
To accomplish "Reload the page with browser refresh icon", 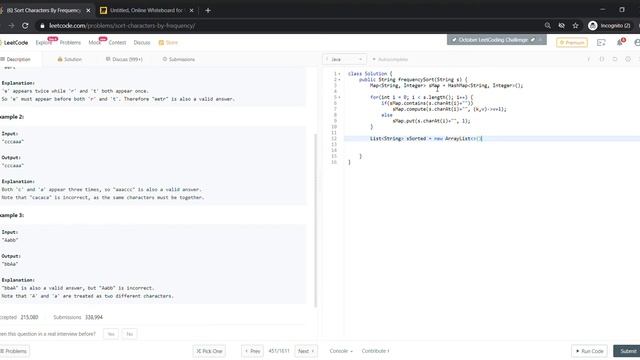I will click(x=25, y=26).
